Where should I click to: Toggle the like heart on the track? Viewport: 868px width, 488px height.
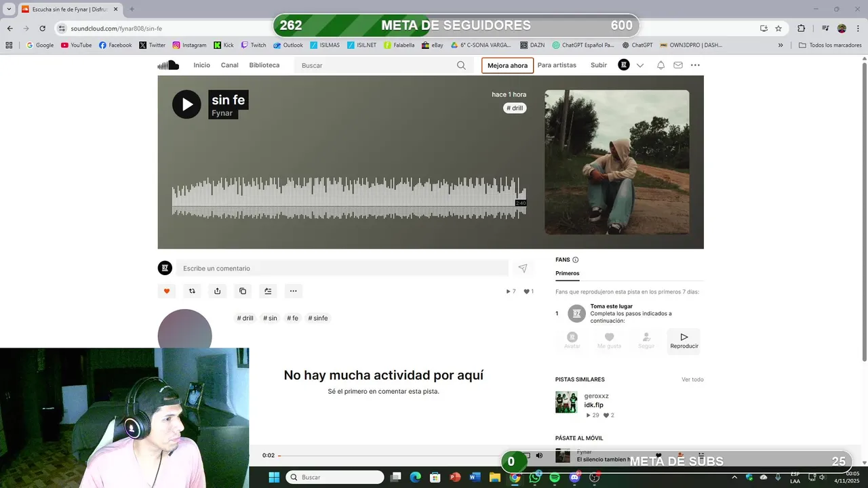167,291
